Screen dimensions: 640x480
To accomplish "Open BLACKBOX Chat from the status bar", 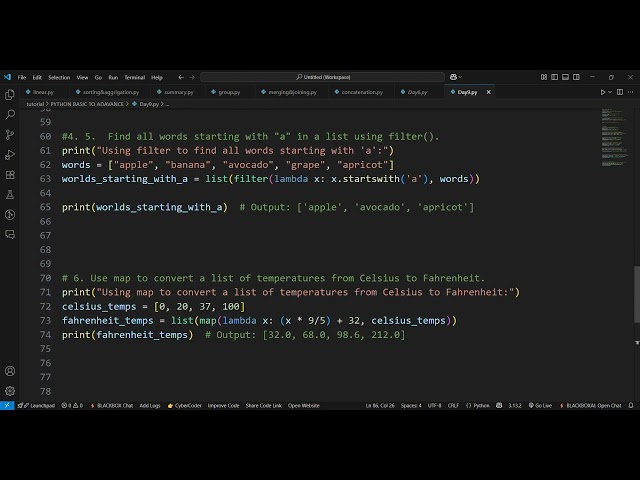I will point(111,406).
